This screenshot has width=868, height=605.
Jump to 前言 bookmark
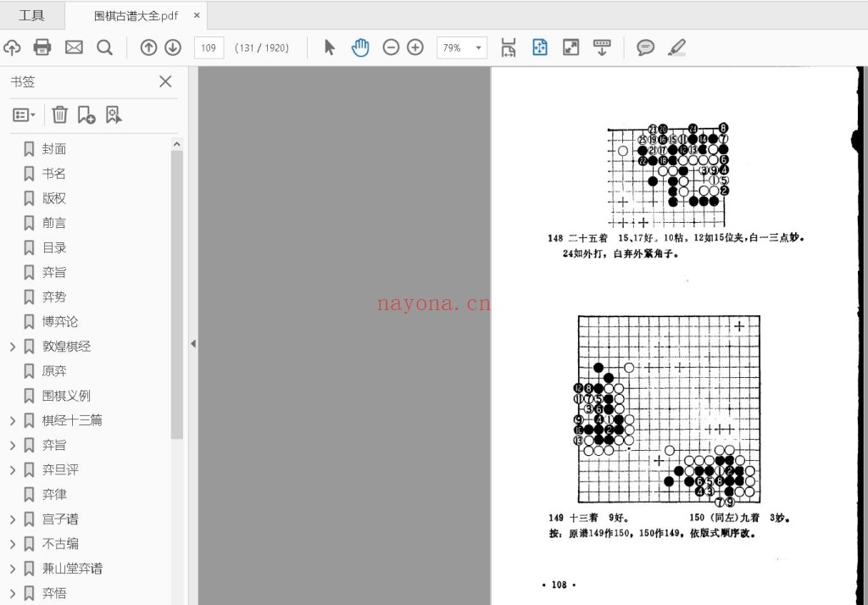click(x=54, y=223)
